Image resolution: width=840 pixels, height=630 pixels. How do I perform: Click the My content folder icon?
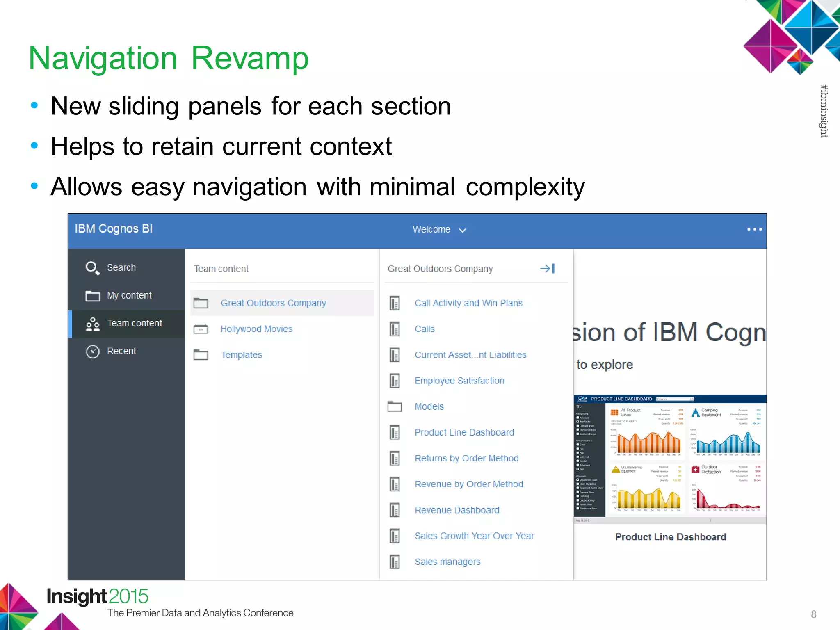[93, 296]
